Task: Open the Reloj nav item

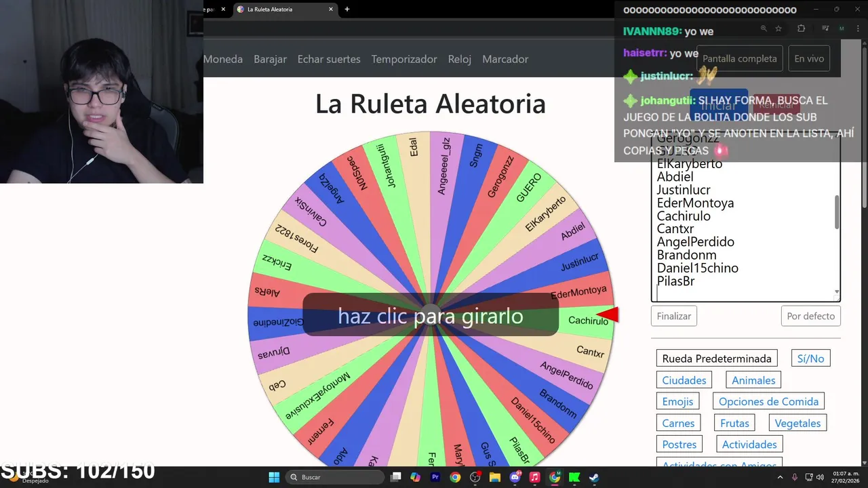Action: point(460,59)
